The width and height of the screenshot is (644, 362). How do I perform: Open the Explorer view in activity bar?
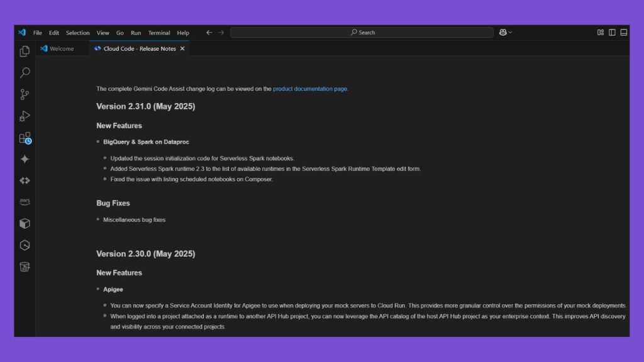click(25, 52)
